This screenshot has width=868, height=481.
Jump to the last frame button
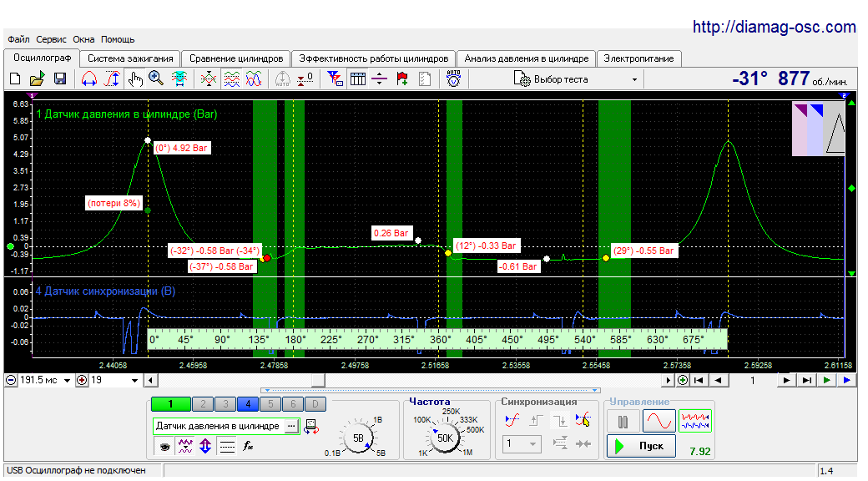tap(806, 380)
